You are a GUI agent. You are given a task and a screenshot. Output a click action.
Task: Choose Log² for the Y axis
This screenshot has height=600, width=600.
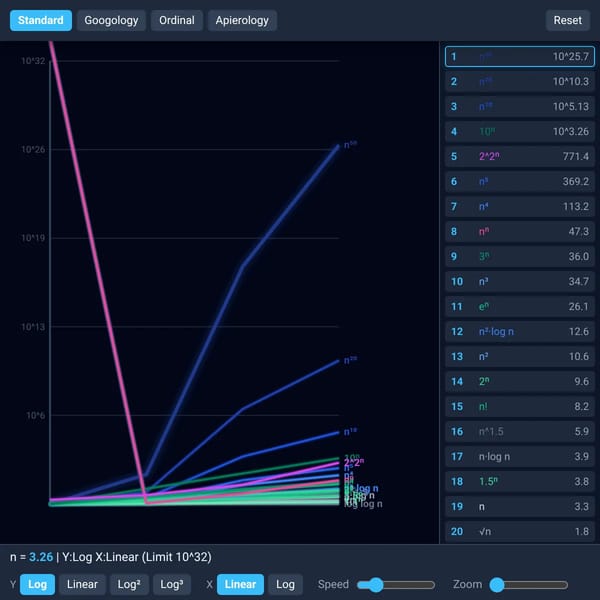point(129,584)
